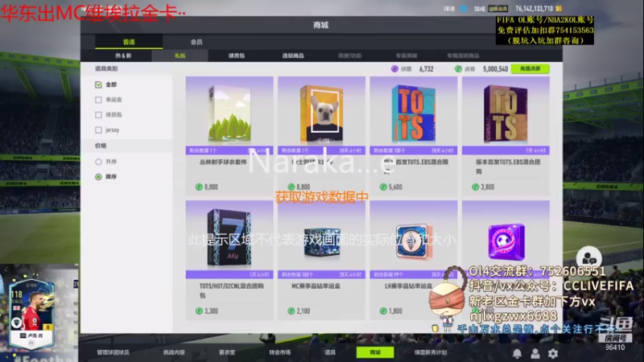This screenshot has height=362, width=644.
Task: Click the 1,800 points price
Action: click(x=395, y=311)
